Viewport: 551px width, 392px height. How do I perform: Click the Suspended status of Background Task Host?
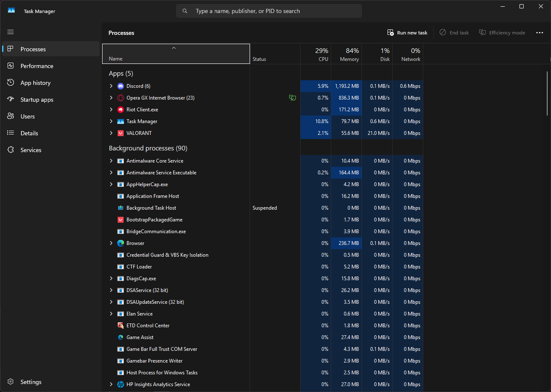(x=265, y=208)
